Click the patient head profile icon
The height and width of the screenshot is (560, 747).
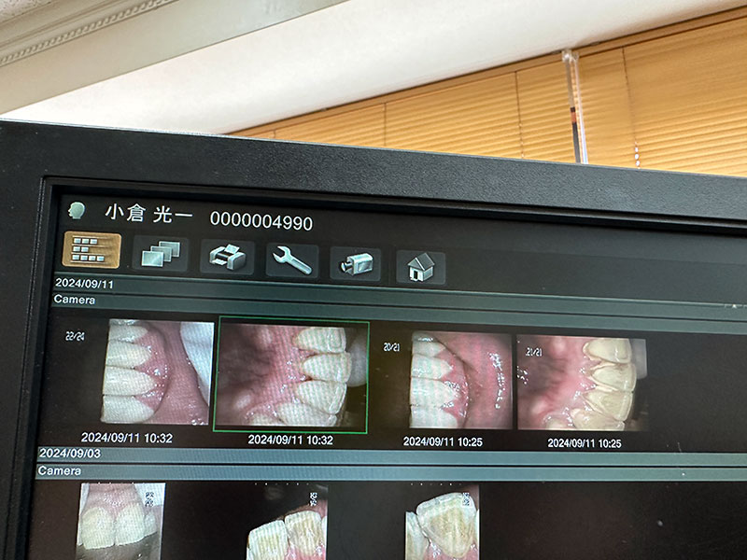pyautogui.click(x=77, y=210)
